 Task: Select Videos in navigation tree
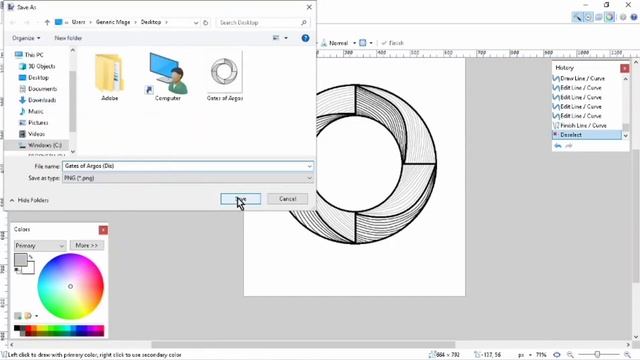pos(32,134)
